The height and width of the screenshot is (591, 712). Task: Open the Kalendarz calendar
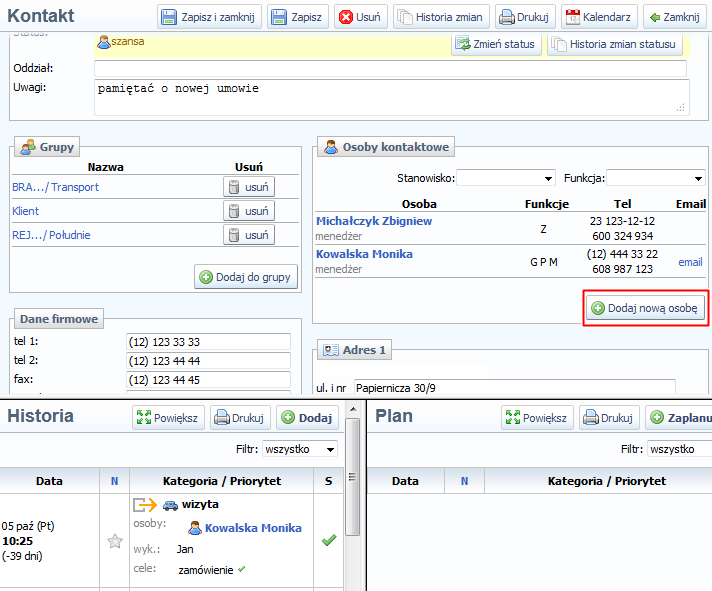pos(600,17)
